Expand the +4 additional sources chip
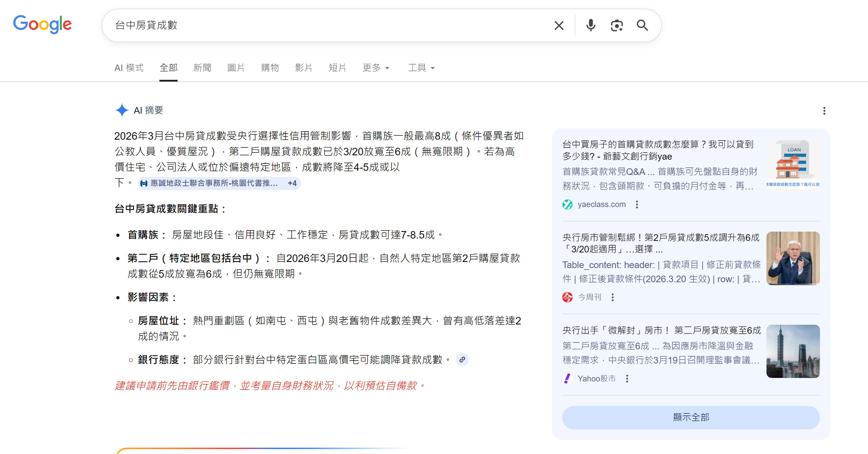The width and height of the screenshot is (868, 454). coord(292,183)
